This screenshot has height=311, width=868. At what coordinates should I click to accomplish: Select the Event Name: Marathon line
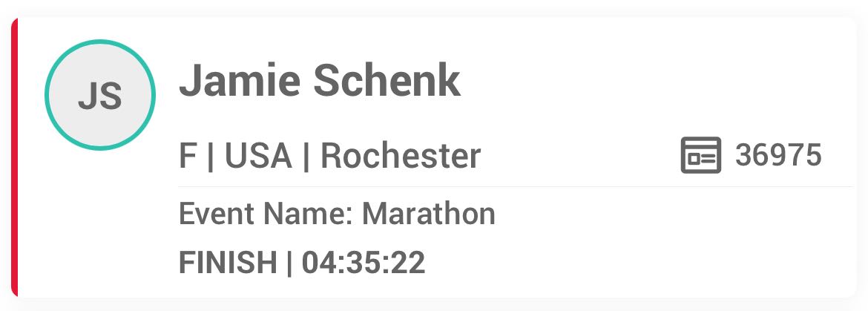tap(337, 214)
